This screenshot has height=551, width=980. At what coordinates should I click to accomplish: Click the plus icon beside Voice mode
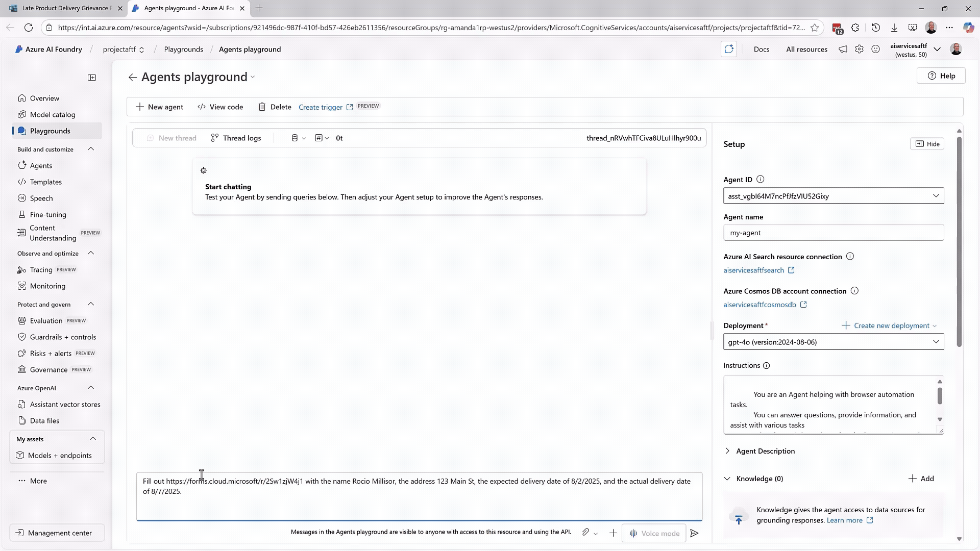click(613, 533)
